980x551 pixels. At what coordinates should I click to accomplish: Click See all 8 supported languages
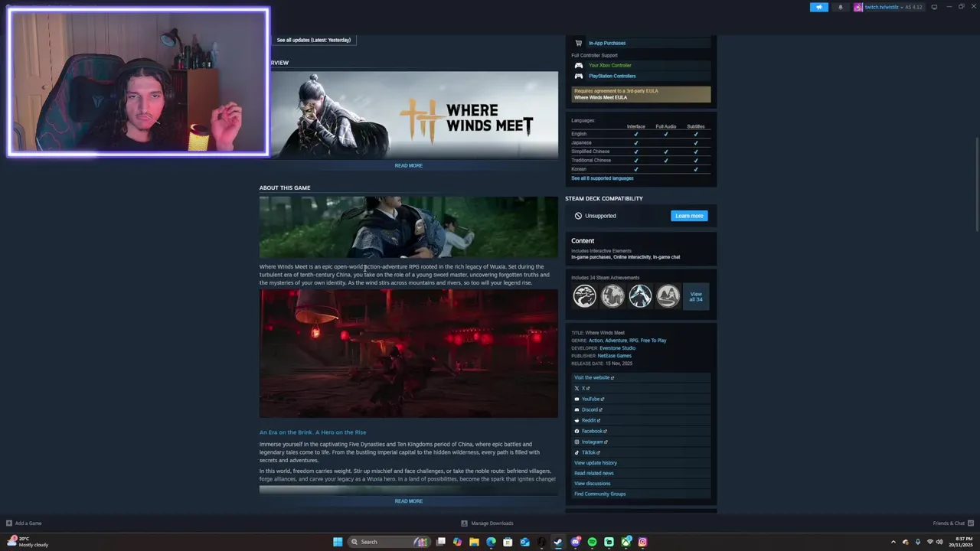(x=603, y=178)
